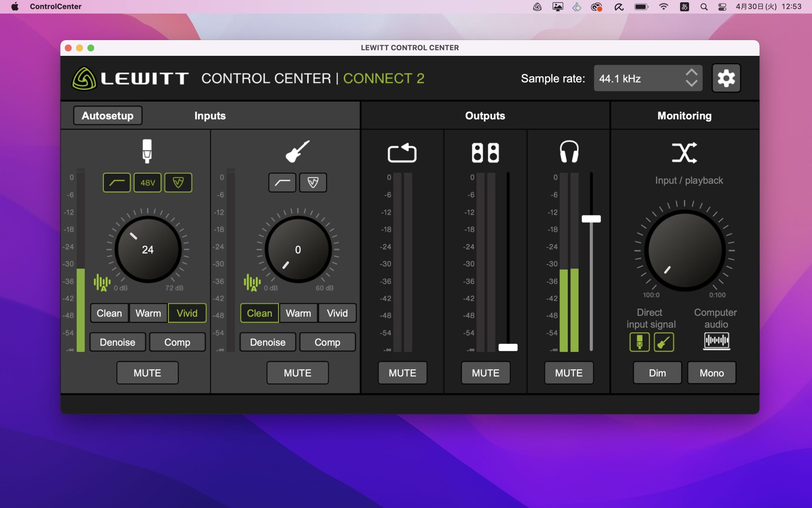Click the Wi-Fi icon in menu bar
This screenshot has height=508, width=812.
(663, 6)
